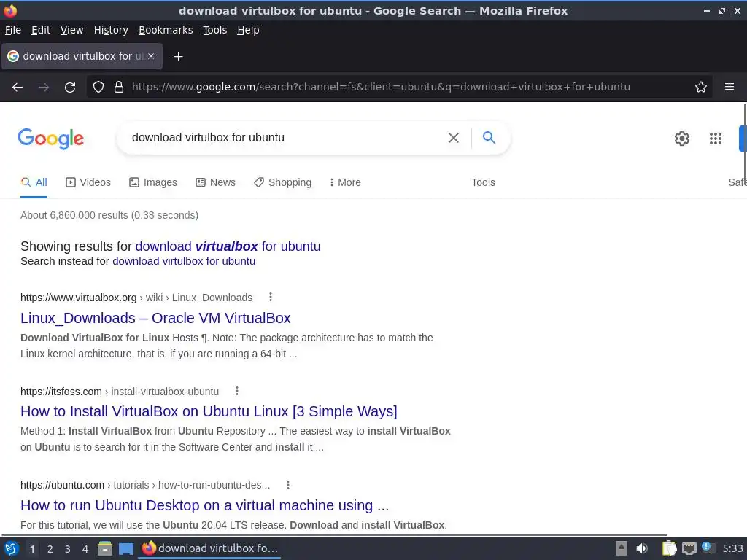Switch to workspace 2
Viewport: 747px width, 560px height.
click(50, 549)
